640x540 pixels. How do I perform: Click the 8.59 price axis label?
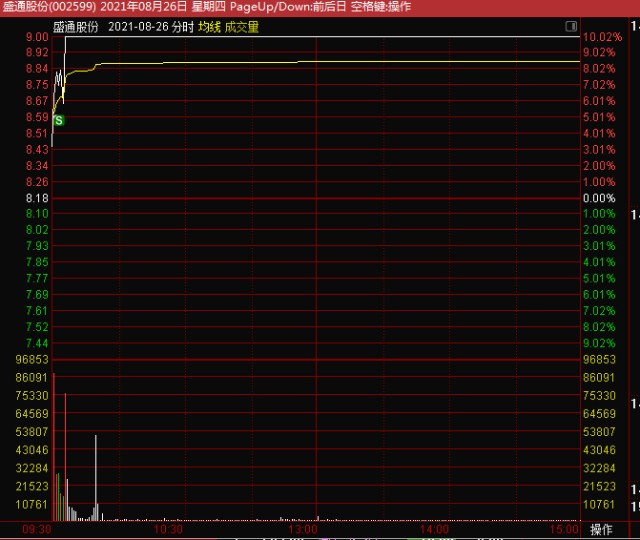[37, 117]
